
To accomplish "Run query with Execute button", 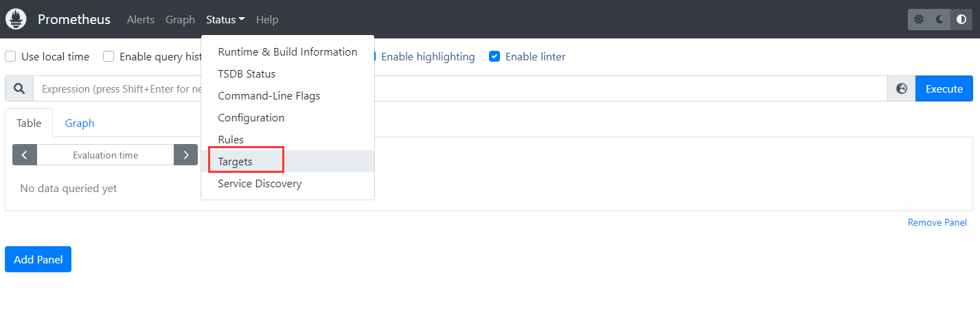I will click(944, 88).
